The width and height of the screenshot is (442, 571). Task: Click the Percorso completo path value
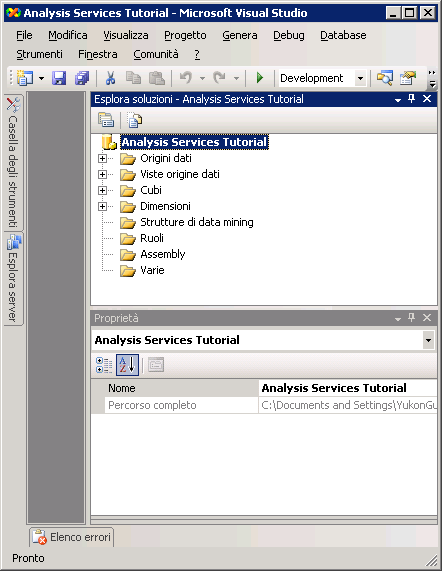tap(349, 405)
